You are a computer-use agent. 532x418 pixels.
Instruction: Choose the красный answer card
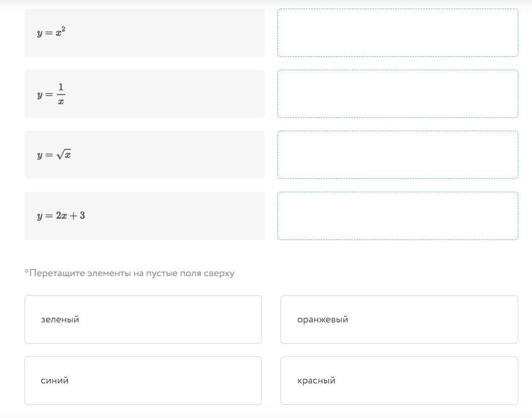399,380
